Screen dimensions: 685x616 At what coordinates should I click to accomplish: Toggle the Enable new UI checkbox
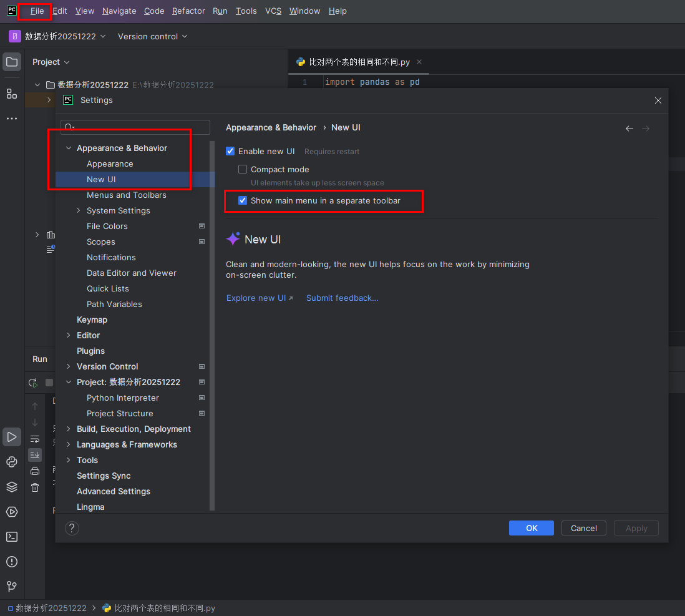click(x=230, y=151)
